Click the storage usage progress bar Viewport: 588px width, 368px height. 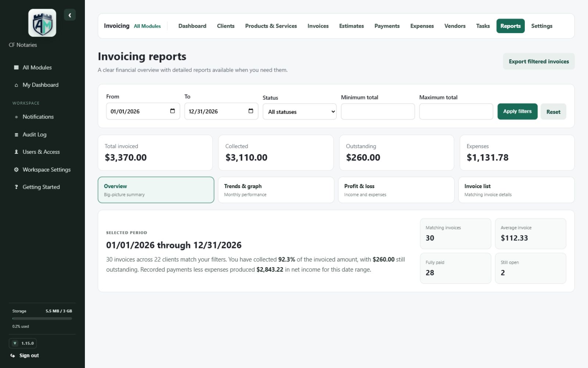[42, 319]
